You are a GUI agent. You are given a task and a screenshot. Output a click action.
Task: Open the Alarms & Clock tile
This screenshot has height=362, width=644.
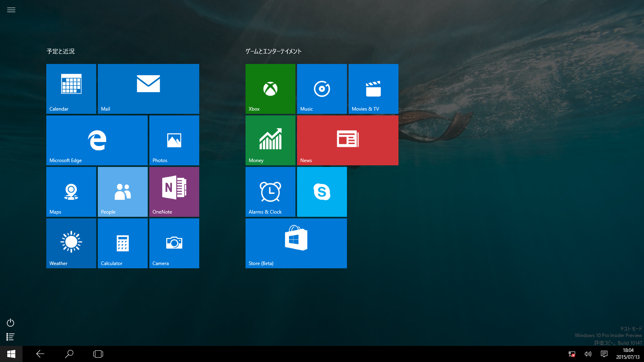pyautogui.click(x=270, y=192)
